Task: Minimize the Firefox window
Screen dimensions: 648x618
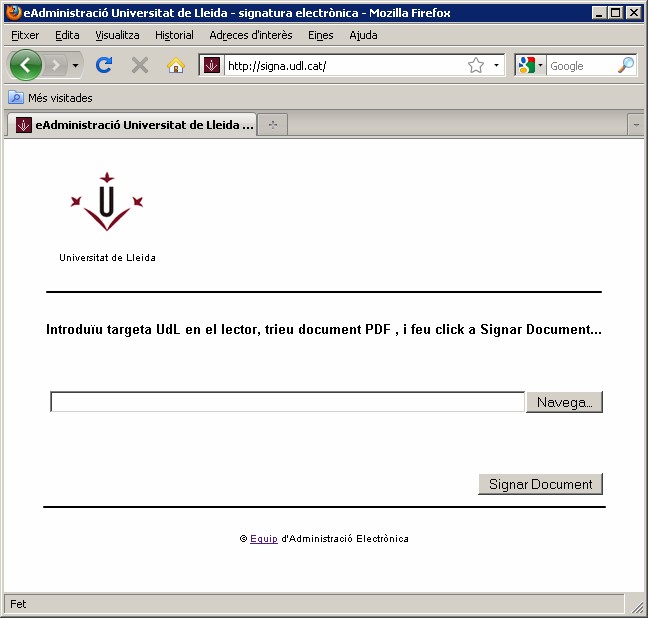Action: click(599, 13)
